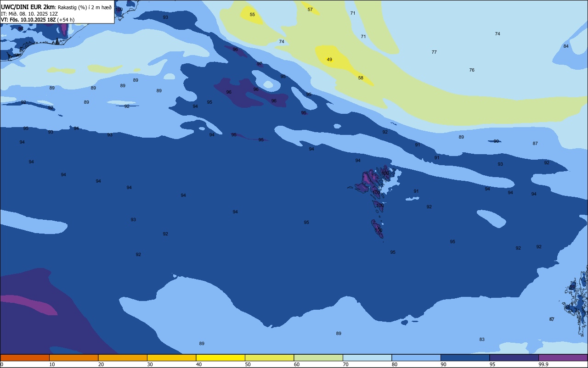Click the UWC/DINI EUR 2km title text

coord(28,7)
